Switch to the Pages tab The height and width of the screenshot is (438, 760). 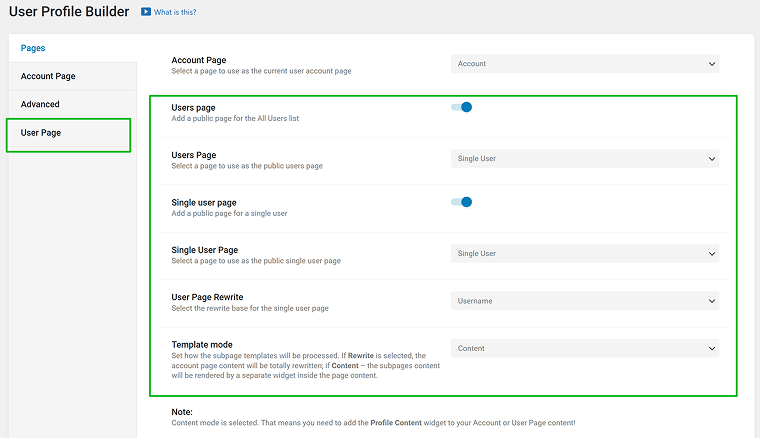pyautogui.click(x=33, y=48)
